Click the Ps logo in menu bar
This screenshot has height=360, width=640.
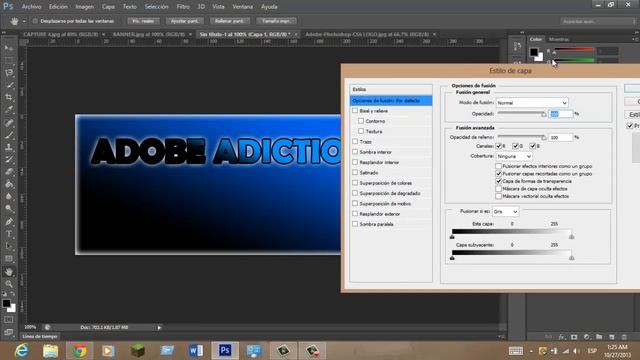click(8, 7)
